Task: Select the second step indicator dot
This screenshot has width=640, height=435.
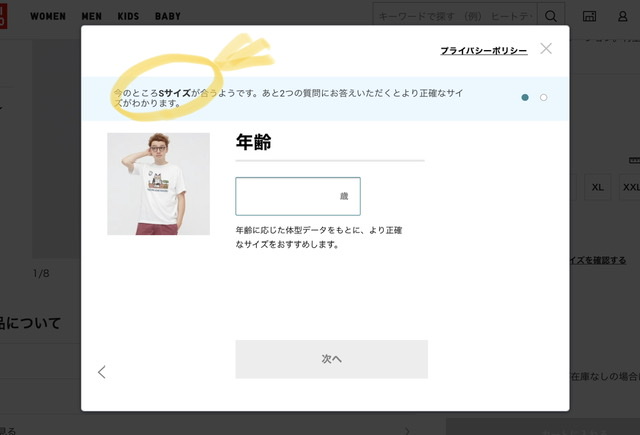Action: (543, 97)
